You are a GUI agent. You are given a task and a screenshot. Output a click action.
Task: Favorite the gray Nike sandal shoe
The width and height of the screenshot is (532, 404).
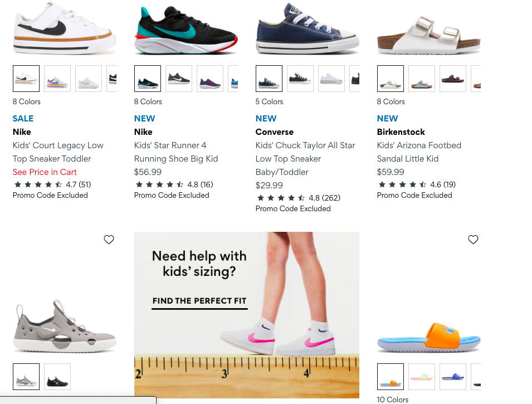point(109,240)
